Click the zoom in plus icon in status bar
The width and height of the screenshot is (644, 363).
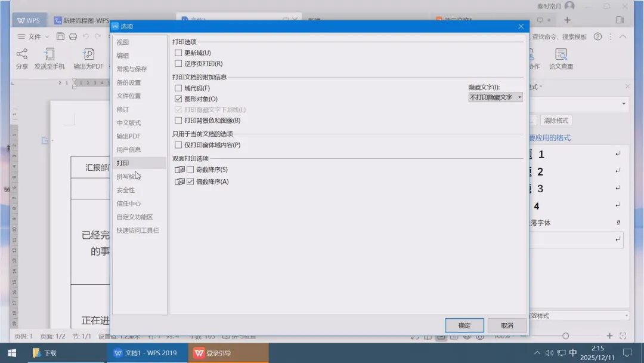(609, 336)
